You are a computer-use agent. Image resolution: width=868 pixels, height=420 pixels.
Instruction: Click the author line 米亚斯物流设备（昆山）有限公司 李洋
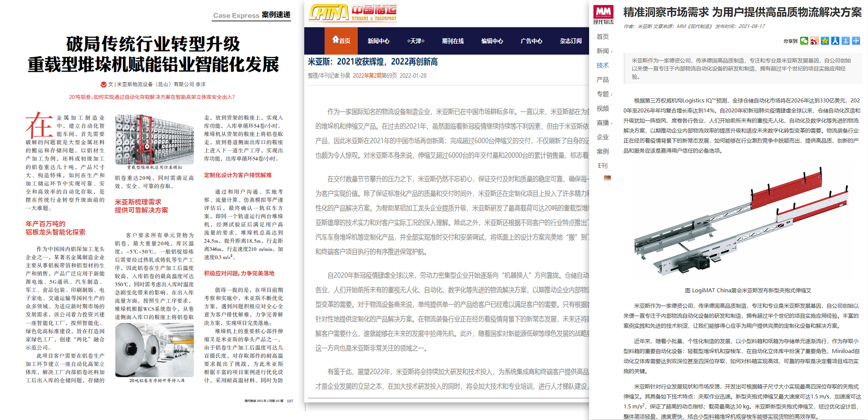coord(161,84)
